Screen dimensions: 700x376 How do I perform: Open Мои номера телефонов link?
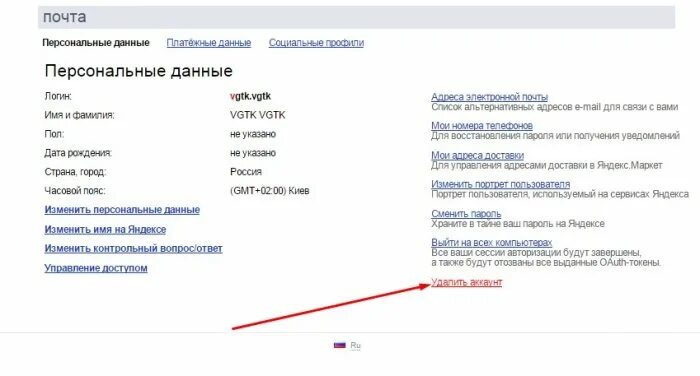[482, 126]
